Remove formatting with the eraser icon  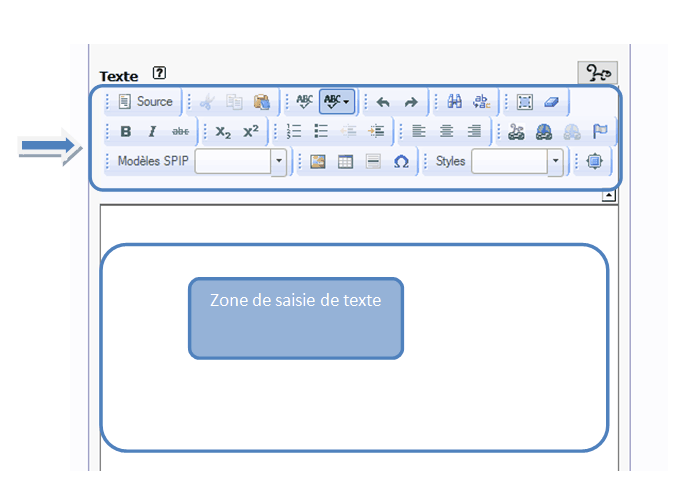pyautogui.click(x=551, y=102)
